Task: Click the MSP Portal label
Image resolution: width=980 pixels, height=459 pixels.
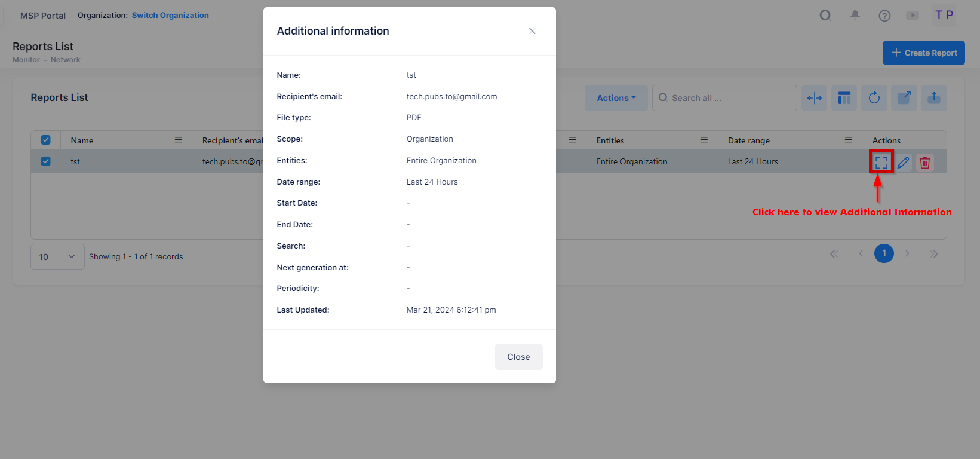Action: pos(43,16)
